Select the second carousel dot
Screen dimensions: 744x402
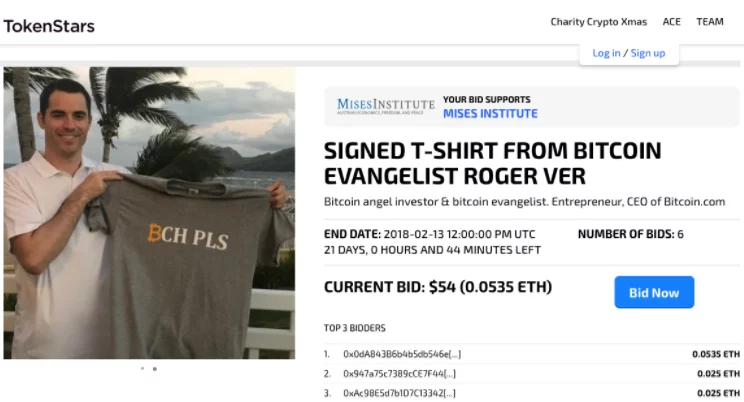tap(155, 368)
